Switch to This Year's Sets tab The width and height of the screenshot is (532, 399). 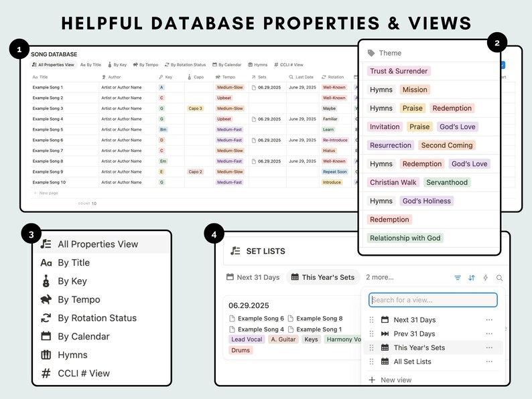click(323, 277)
